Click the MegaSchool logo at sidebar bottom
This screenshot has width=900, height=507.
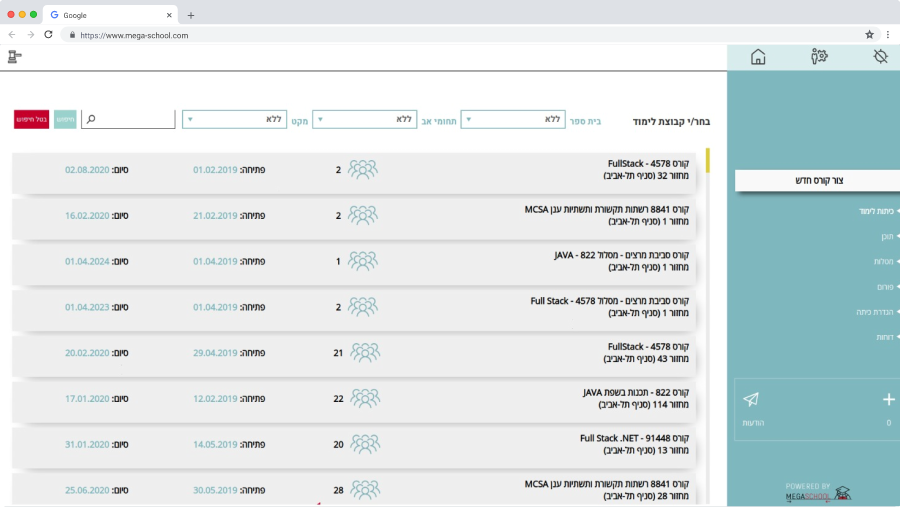(818, 492)
